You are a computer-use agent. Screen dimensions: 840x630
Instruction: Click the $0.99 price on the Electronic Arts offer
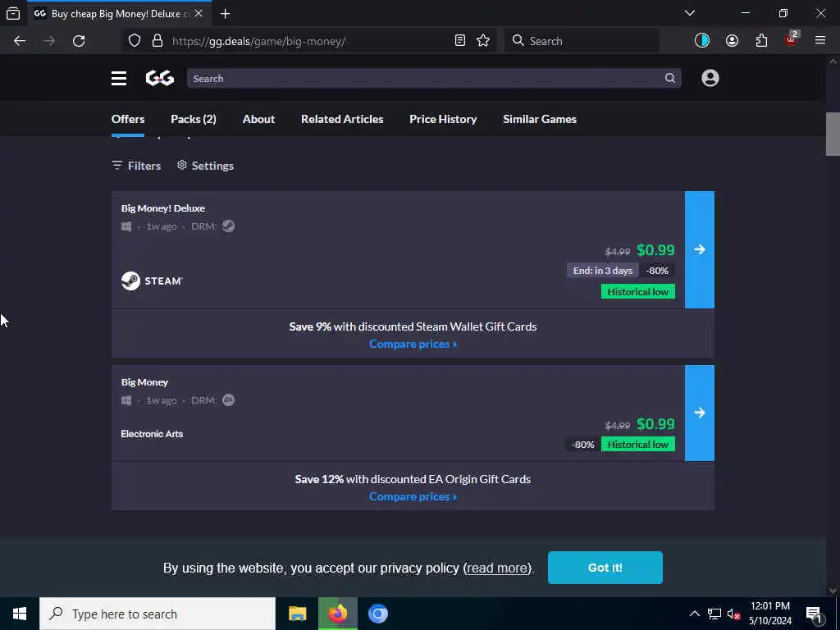click(x=655, y=424)
